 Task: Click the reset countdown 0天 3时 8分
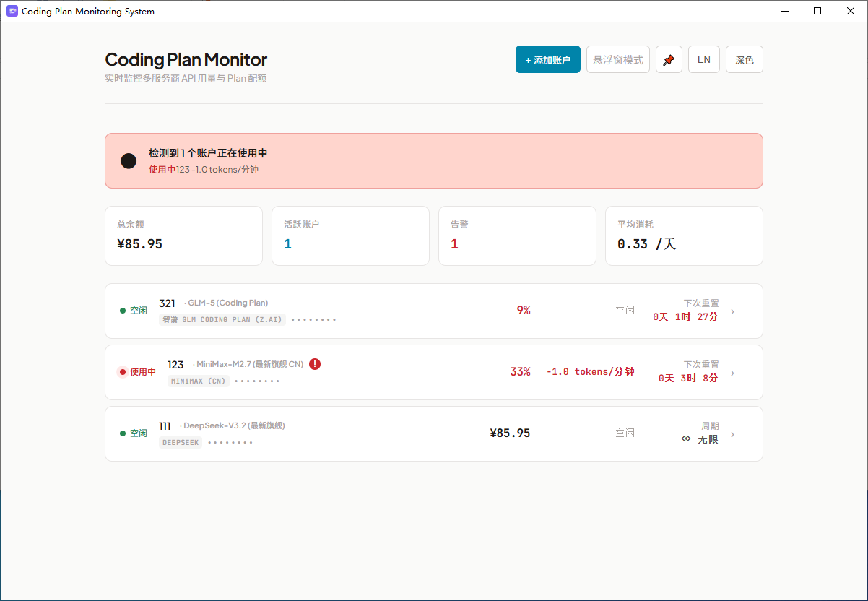tap(688, 378)
